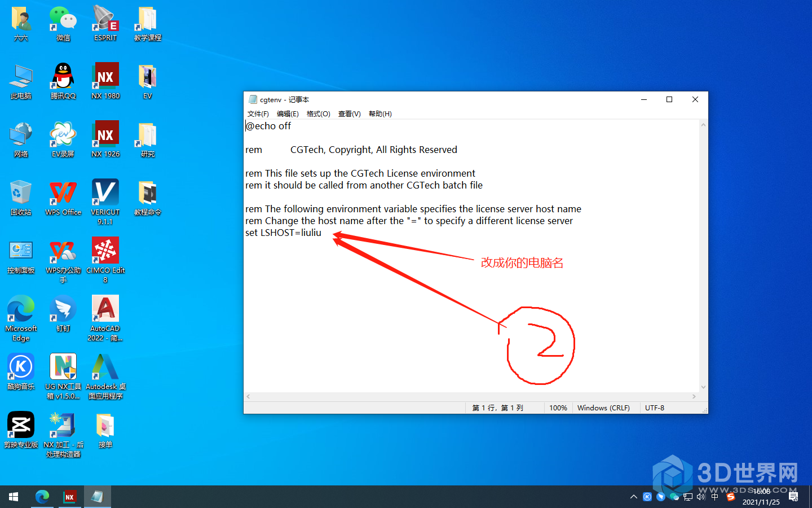Expand the system tray hidden icons arrow
This screenshot has width=812, height=508.
[633, 497]
